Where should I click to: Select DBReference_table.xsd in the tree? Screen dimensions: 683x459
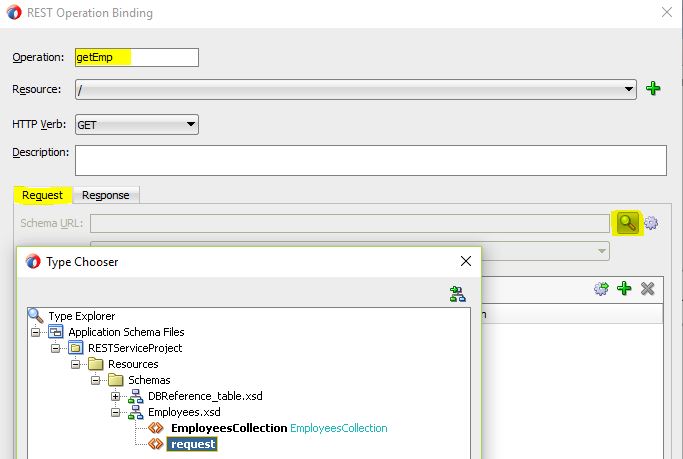click(x=205, y=396)
